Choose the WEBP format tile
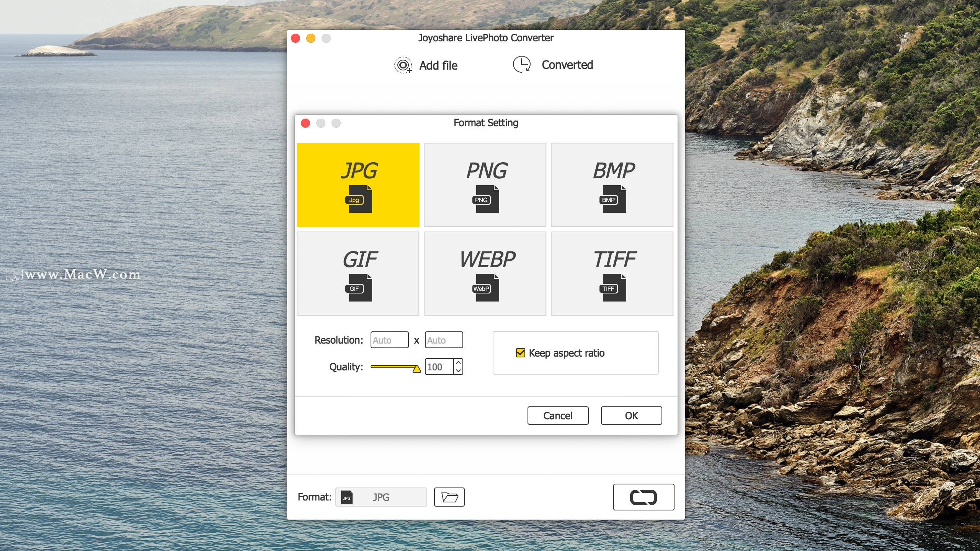The height and width of the screenshot is (551, 980). [x=485, y=274]
